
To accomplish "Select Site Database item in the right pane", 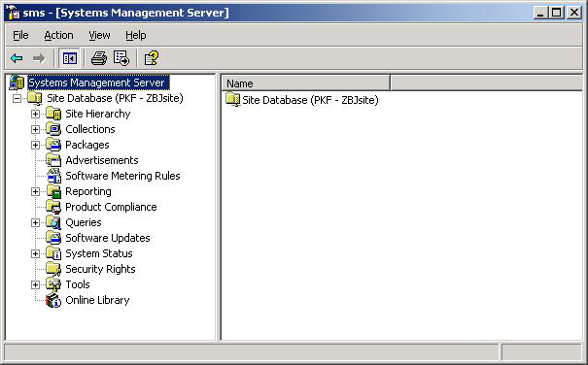I will (302, 100).
